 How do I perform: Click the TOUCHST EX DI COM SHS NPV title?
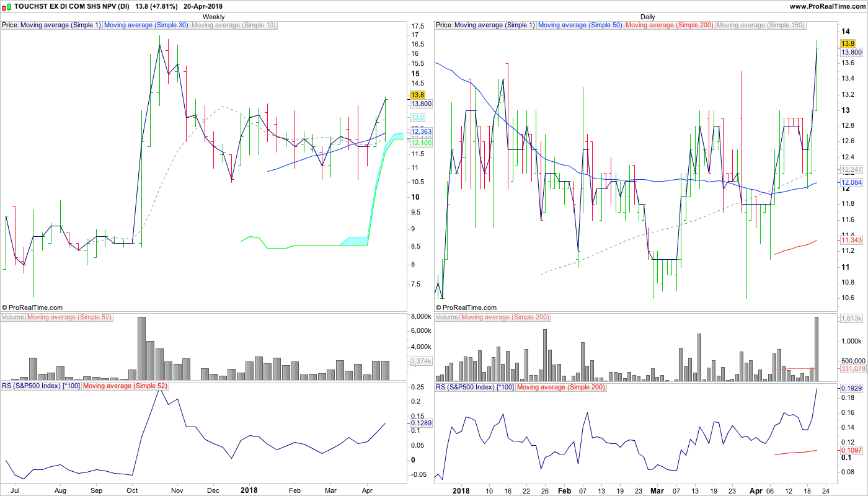coord(72,6)
